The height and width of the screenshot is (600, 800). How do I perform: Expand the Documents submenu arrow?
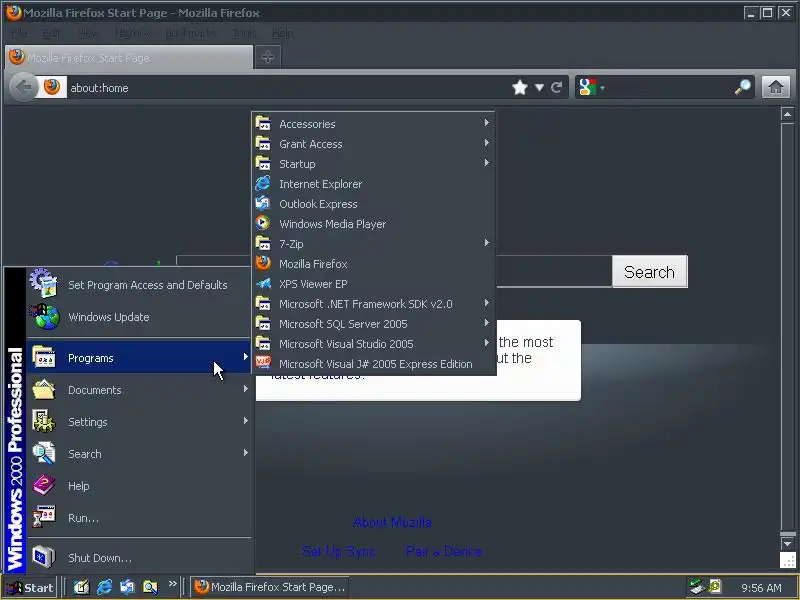point(245,389)
